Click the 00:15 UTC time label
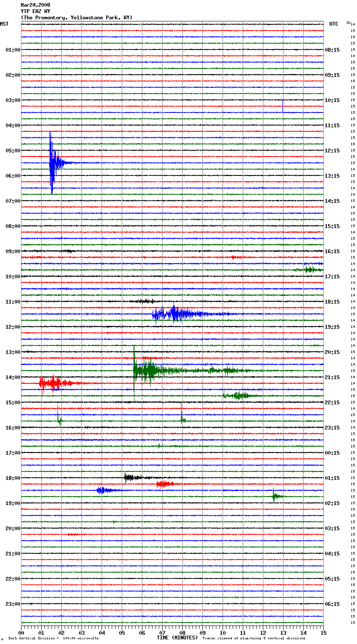357x644 pixels. [x=332, y=453]
